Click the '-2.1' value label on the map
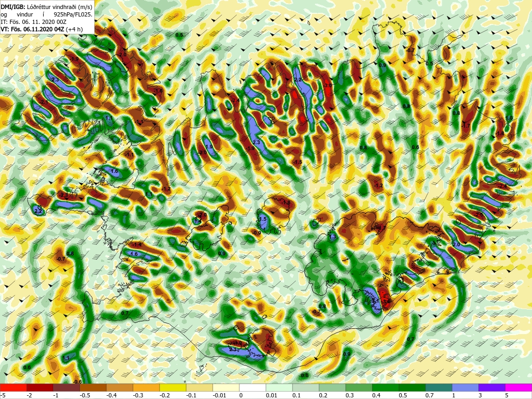532x399 pixels. [x=44, y=102]
